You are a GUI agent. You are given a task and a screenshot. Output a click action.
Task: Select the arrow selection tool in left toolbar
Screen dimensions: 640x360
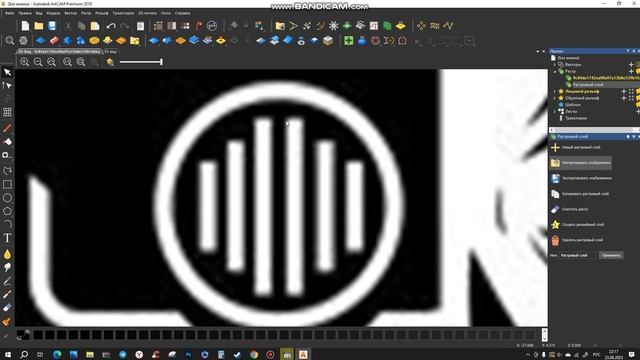tap(7, 73)
